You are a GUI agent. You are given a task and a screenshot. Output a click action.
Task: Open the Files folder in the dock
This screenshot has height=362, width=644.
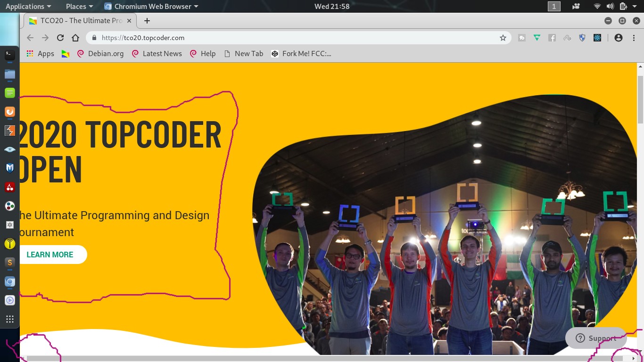tap(10, 74)
